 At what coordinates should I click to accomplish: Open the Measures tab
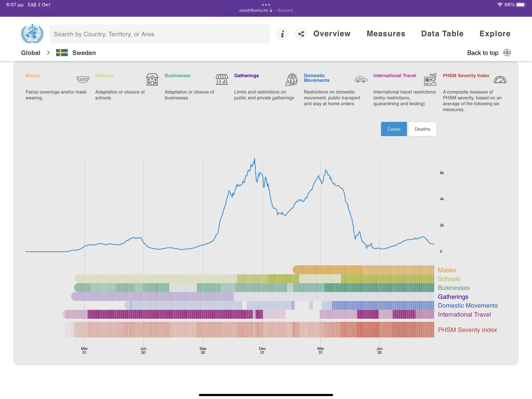386,34
